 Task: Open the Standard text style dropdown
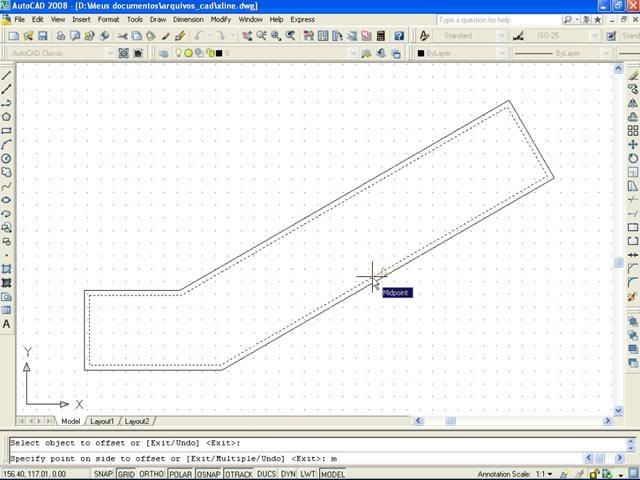(502, 36)
